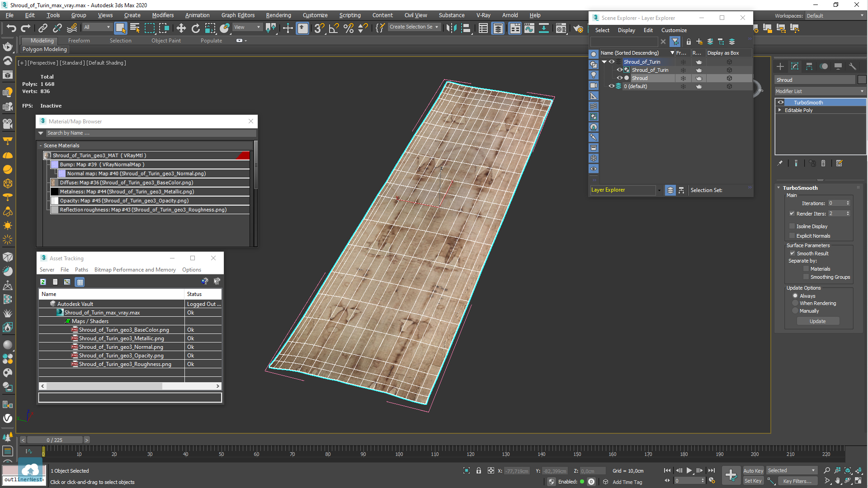This screenshot has height=488, width=868.
Task: Enable Explicit Normals checkbox
Action: click(792, 236)
